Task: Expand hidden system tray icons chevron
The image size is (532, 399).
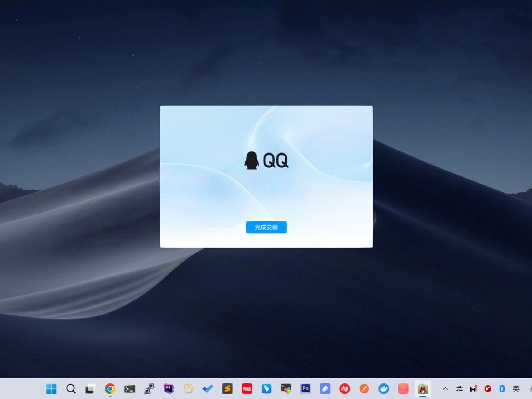Action: coord(445,389)
